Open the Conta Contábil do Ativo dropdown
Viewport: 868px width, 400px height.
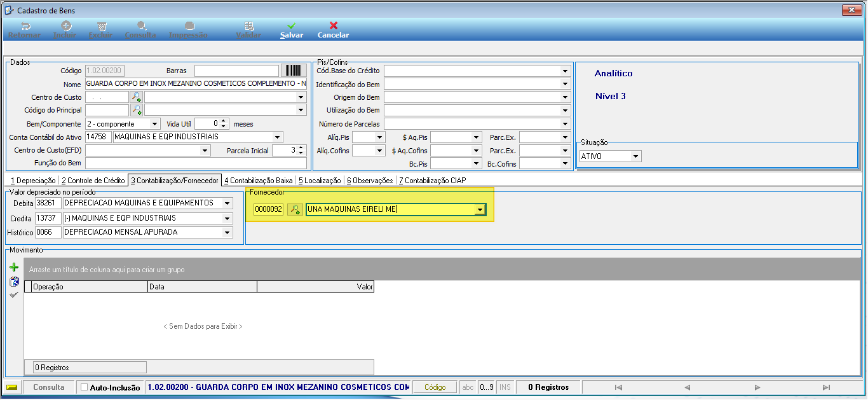pyautogui.click(x=277, y=137)
